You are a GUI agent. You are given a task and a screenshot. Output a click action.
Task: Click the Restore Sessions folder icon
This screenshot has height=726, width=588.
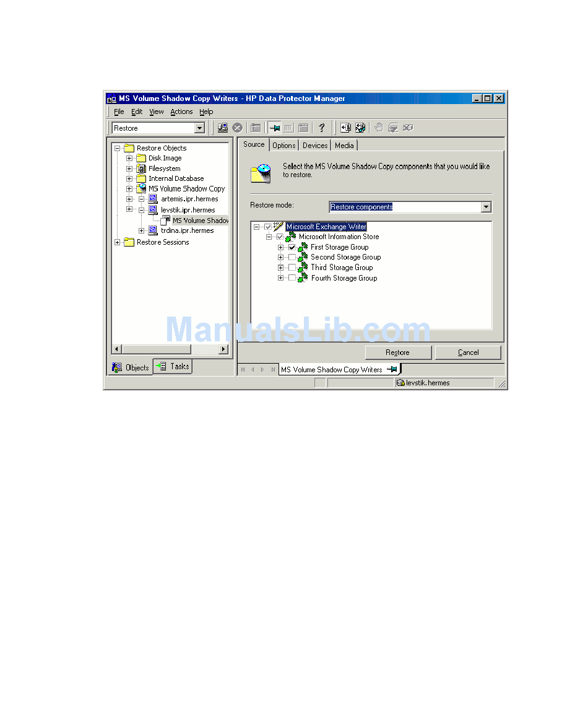point(129,242)
